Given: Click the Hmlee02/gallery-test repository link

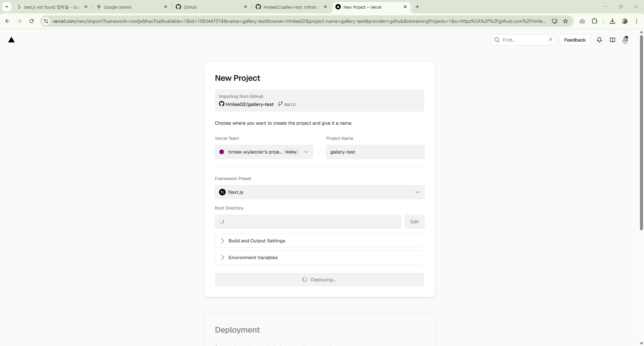Looking at the screenshot, I should [249, 104].
